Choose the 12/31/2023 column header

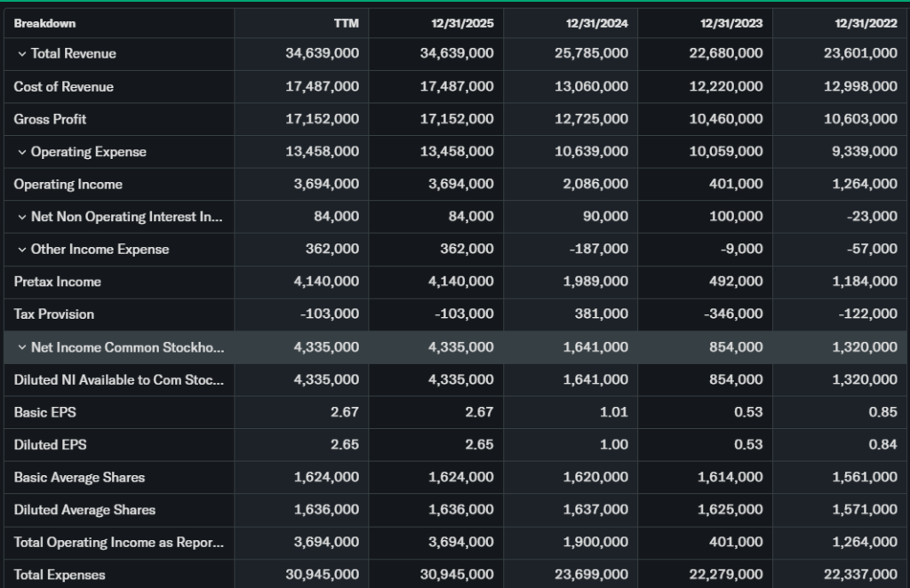[730, 23]
